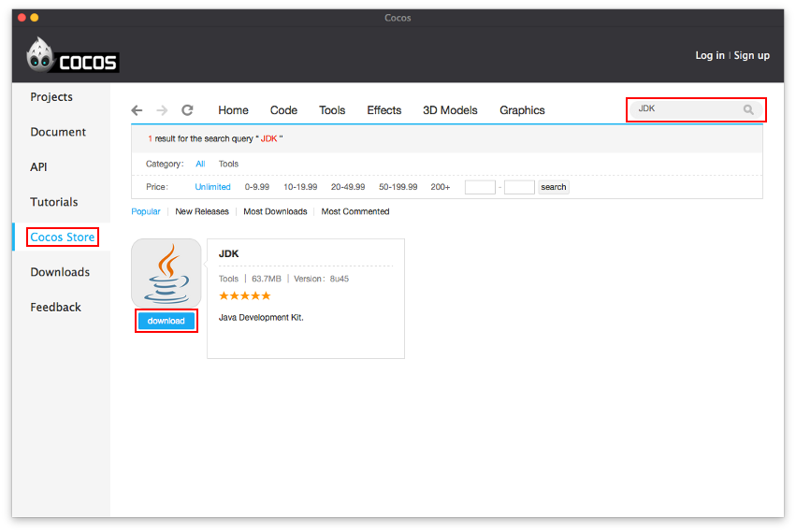The width and height of the screenshot is (796, 532).
Task: Click the blue download button for JDK
Action: tap(166, 321)
